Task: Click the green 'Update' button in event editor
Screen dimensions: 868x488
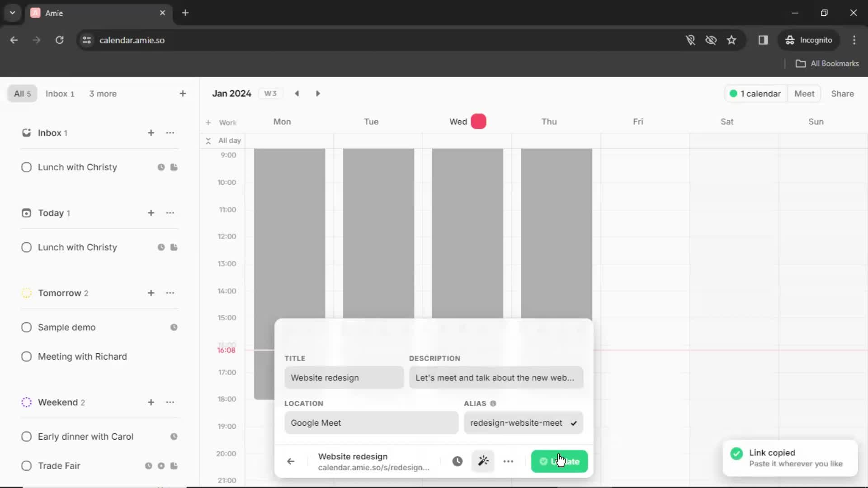Action: [559, 460]
